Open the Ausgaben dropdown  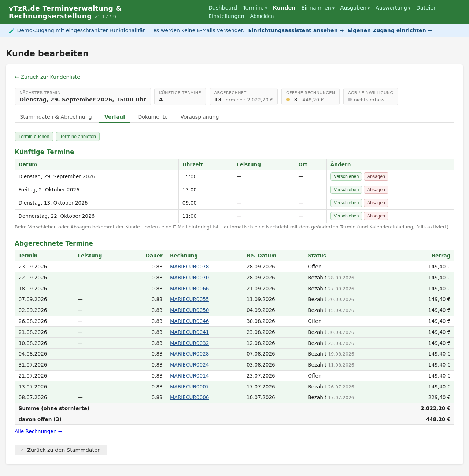click(x=355, y=8)
